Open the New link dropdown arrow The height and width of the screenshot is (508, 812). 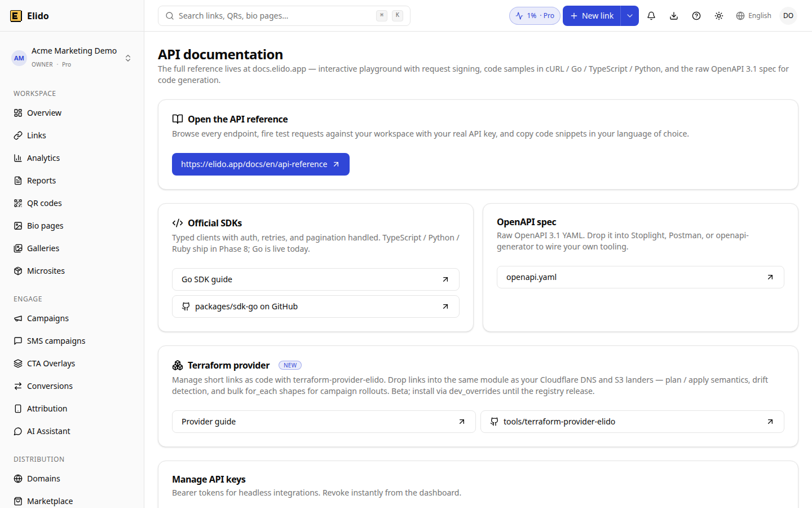pos(630,16)
